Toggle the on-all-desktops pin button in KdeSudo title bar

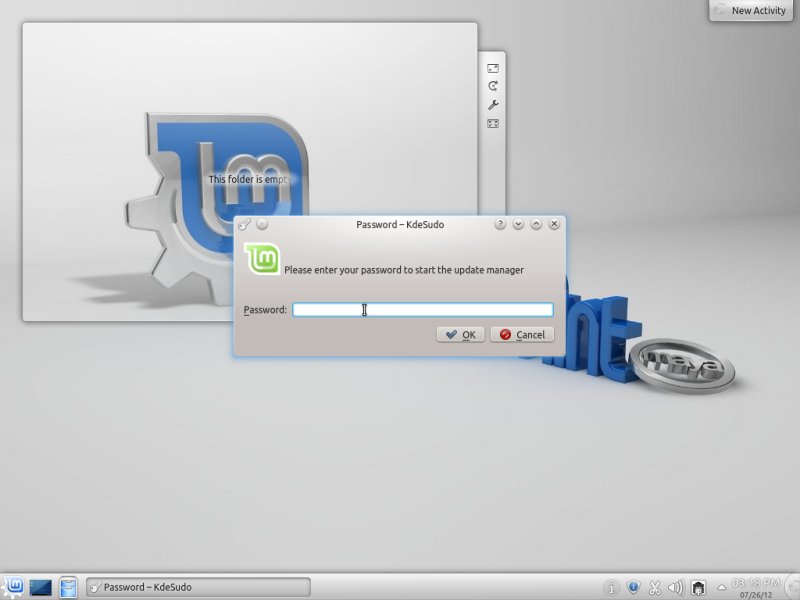tap(262, 224)
